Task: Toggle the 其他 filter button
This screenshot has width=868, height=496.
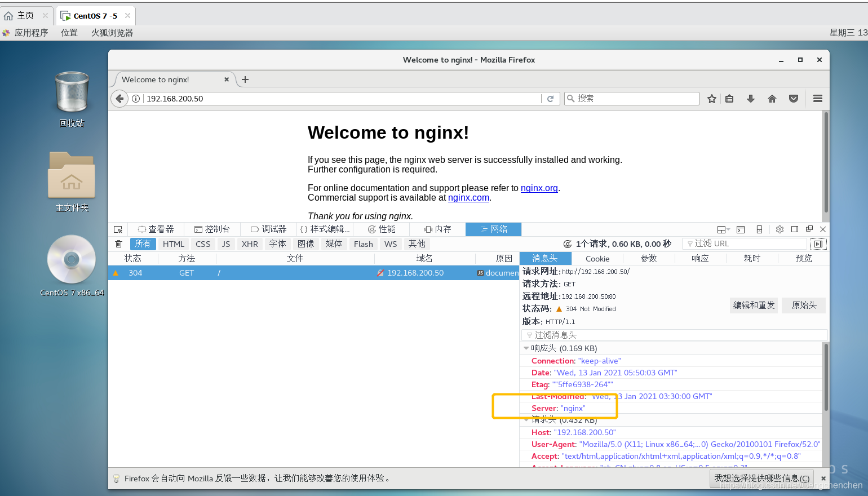Action: [417, 244]
